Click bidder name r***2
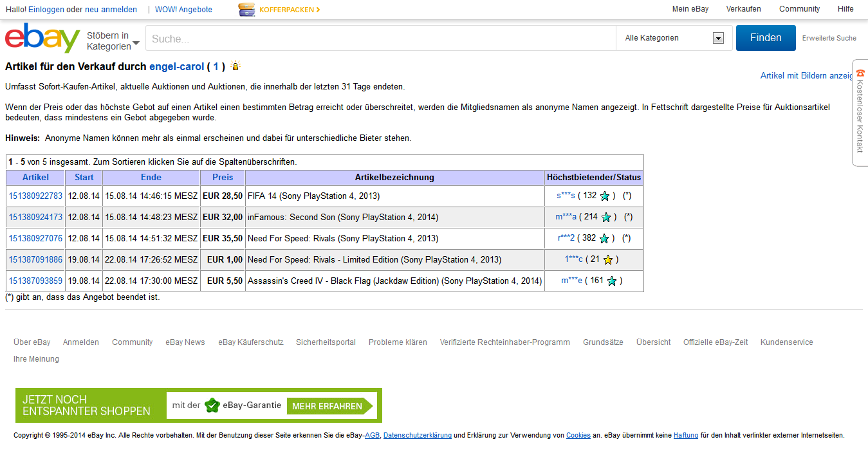Image resolution: width=868 pixels, height=473 pixels. (x=566, y=238)
